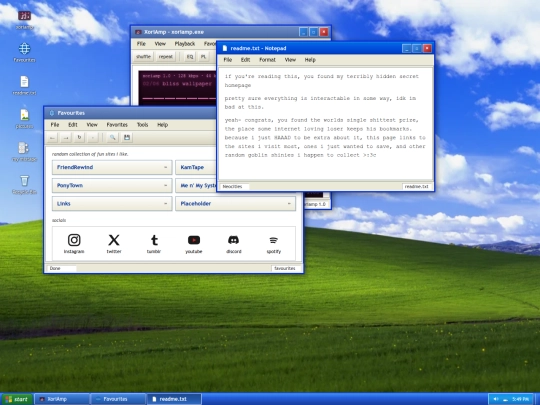Screen dimensions: 540x405
Task: Open the Help menu in Favourites window
Action: pos(163,125)
